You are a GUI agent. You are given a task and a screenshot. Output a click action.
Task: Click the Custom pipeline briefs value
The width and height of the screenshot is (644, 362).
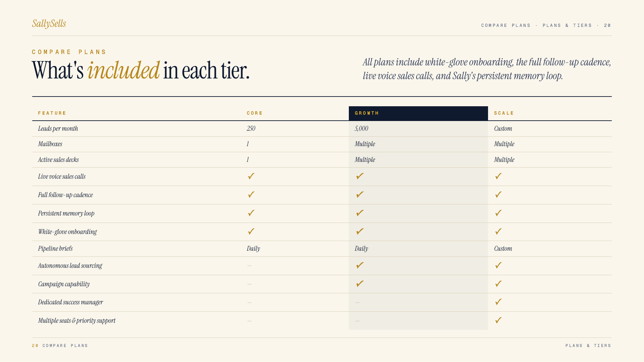coord(503,249)
